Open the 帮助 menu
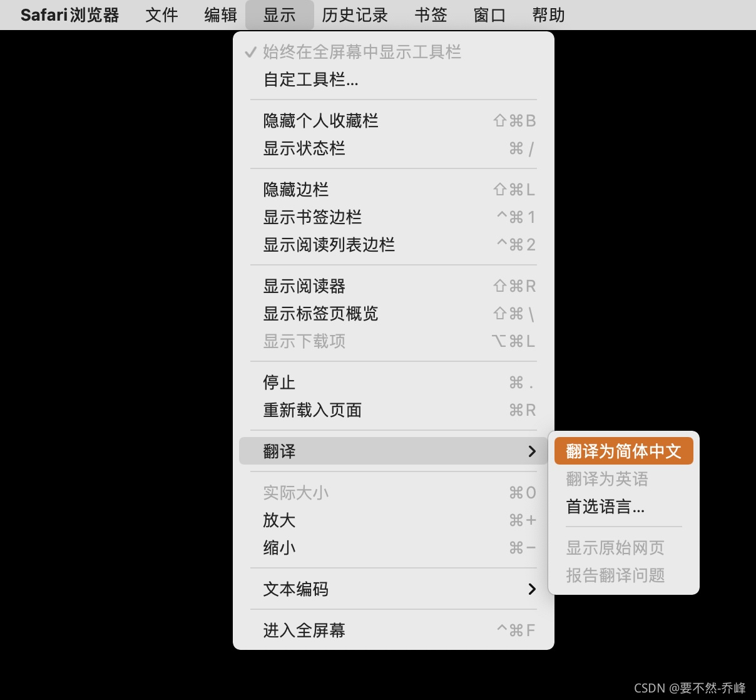The height and width of the screenshot is (700, 756). 548,15
